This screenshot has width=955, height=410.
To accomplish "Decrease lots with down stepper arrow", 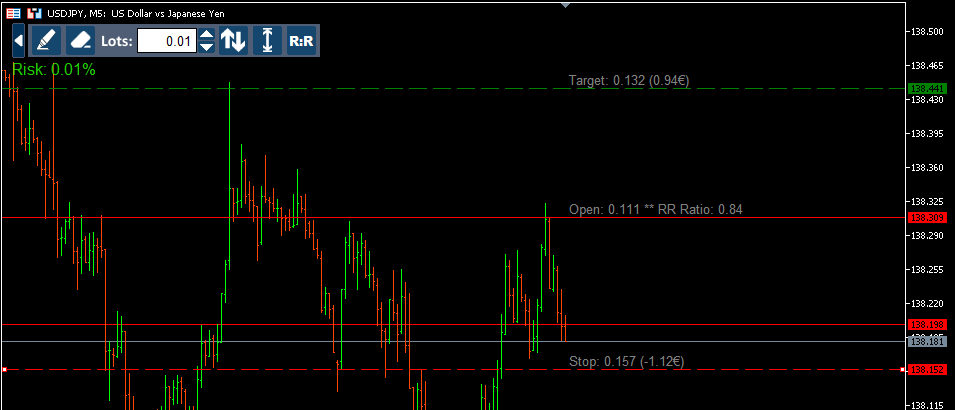I will (207, 48).
